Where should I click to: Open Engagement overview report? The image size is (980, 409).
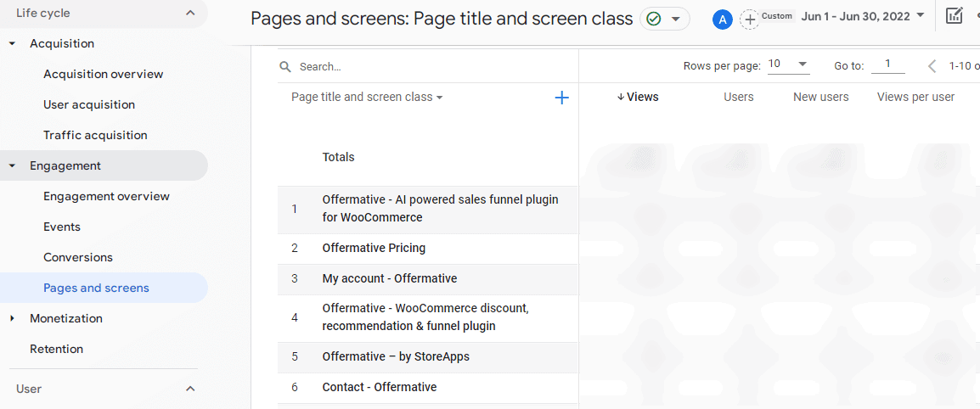point(106,197)
